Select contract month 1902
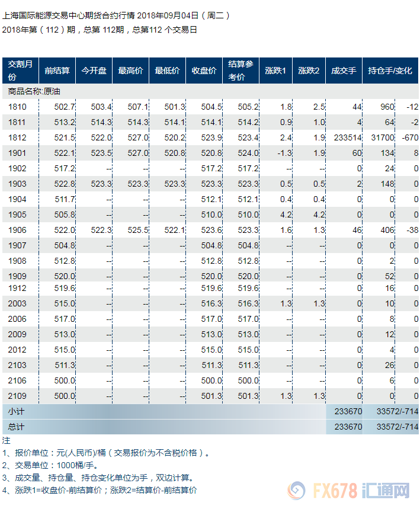420x512 pixels. (17, 168)
